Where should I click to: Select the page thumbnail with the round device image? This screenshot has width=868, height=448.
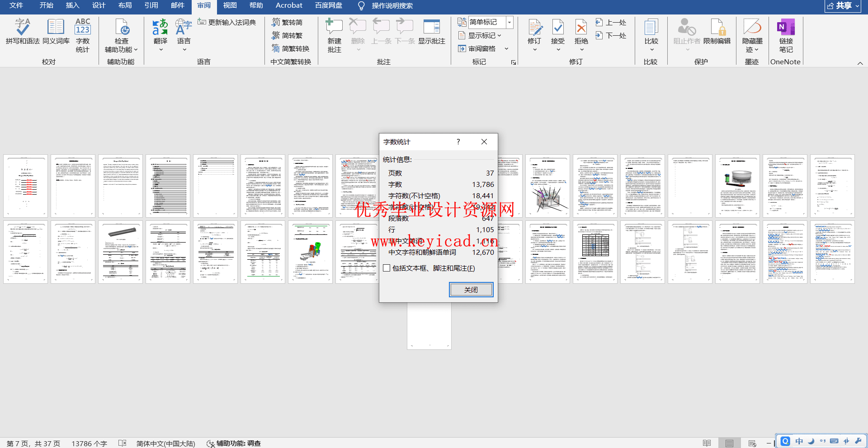pyautogui.click(x=737, y=186)
